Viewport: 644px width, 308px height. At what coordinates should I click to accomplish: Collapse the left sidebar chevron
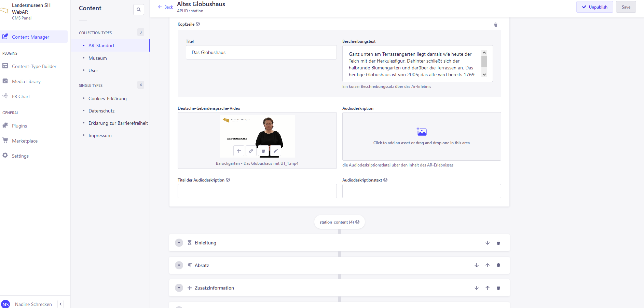60,304
